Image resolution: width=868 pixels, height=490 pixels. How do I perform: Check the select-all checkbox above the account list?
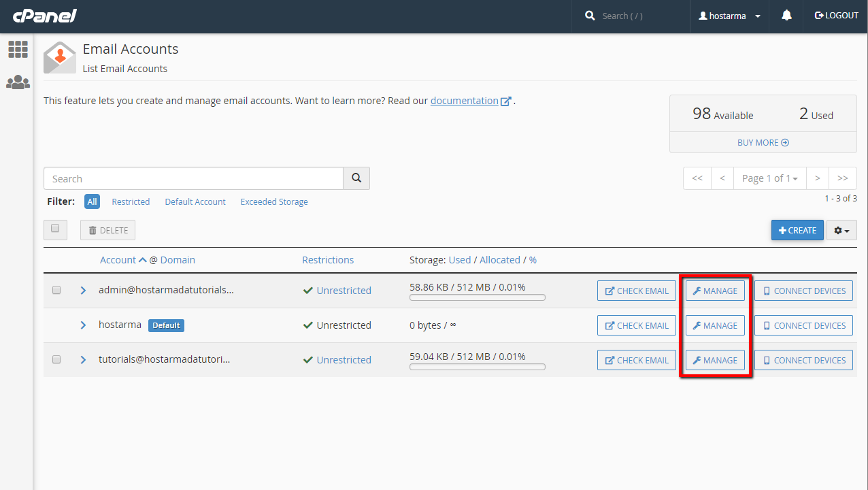point(55,229)
